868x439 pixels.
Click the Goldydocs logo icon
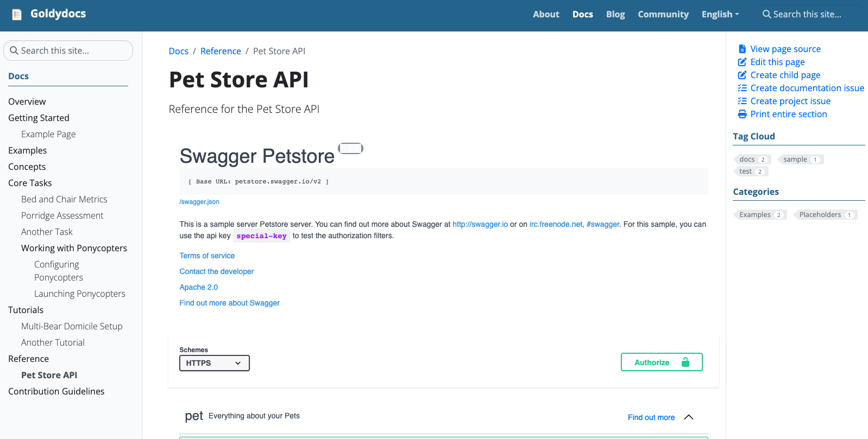[17, 15]
